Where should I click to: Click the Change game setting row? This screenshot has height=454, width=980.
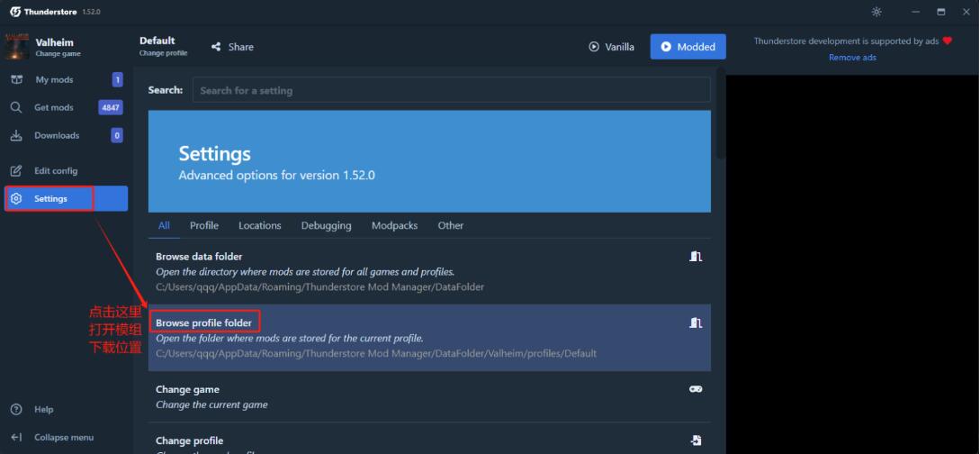[x=429, y=396]
